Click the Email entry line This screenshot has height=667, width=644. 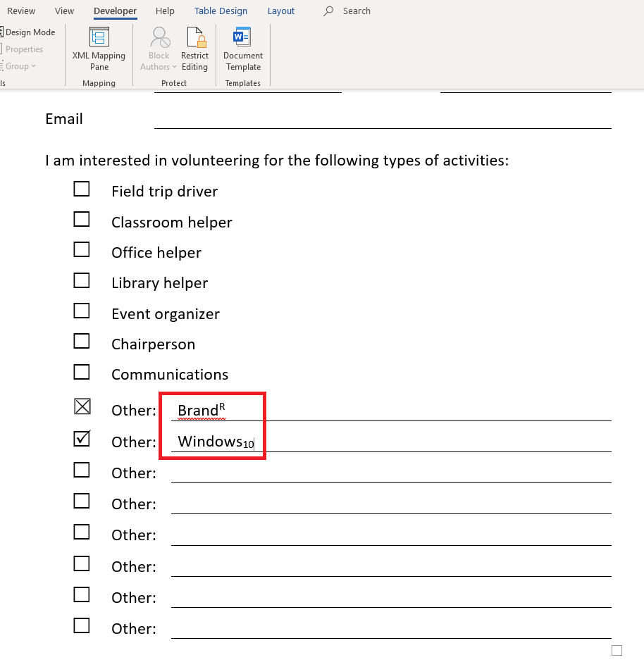383,119
